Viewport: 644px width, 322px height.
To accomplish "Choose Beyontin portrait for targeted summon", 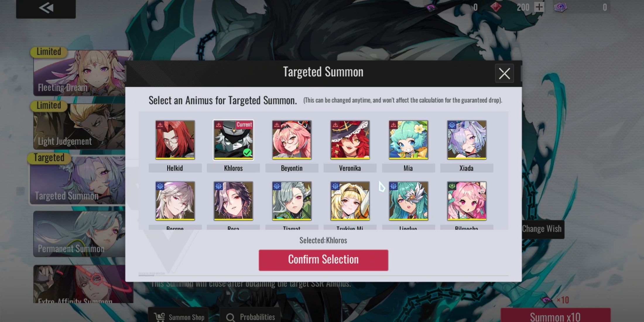I will (292, 140).
